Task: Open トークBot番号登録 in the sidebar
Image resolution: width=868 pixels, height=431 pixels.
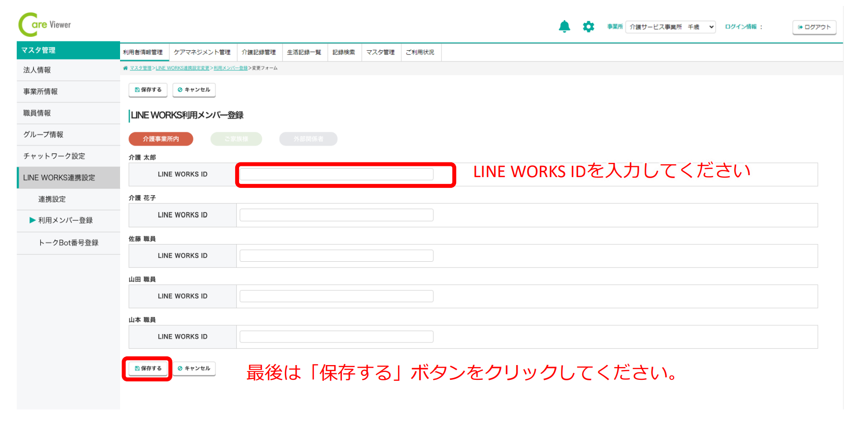Action: coord(68,243)
